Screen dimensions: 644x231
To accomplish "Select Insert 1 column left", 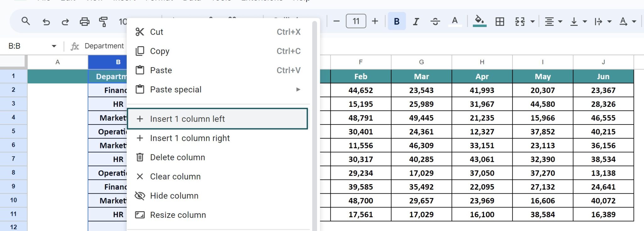I will tap(218, 119).
